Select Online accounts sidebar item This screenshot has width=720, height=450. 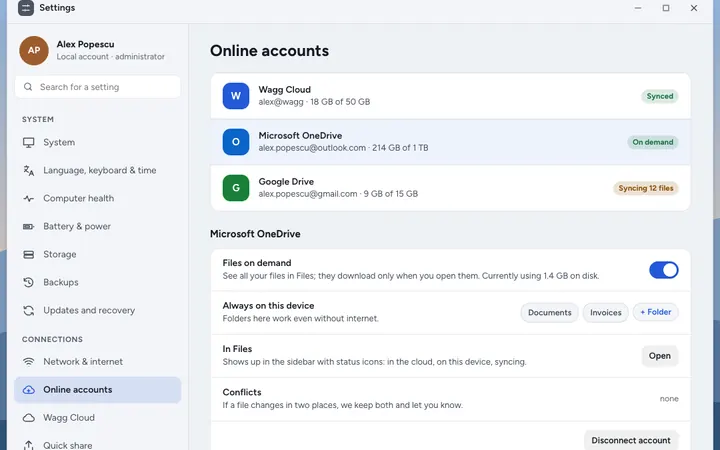[97, 390]
